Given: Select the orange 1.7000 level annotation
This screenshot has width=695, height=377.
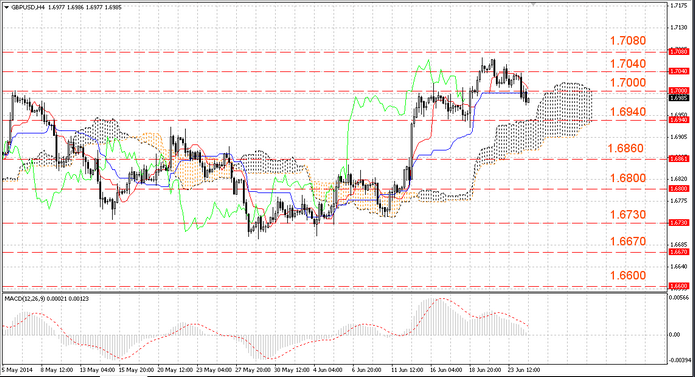Looking at the screenshot, I should (x=628, y=83).
